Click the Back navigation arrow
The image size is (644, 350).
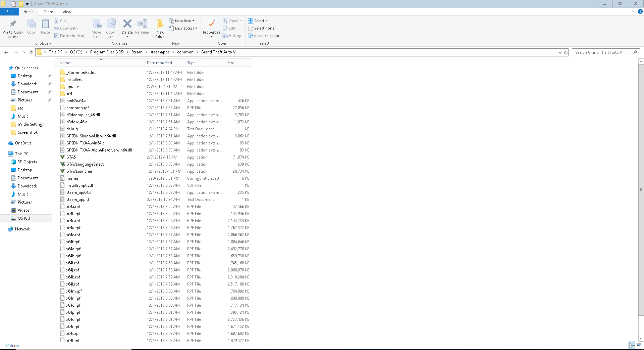tap(6, 52)
